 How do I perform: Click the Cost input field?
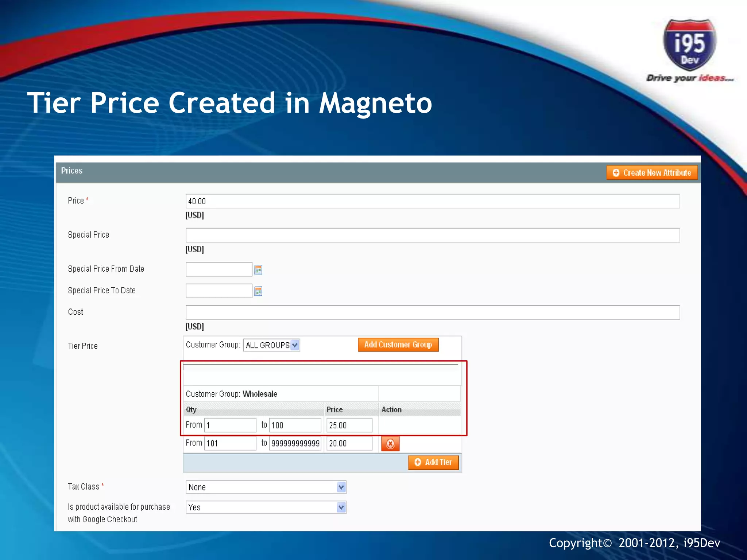[433, 312]
